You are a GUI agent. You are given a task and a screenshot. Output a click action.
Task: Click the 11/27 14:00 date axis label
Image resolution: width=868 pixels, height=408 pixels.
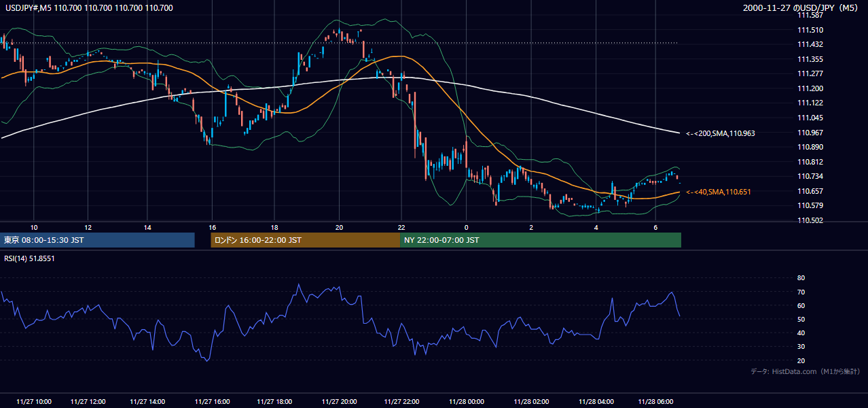click(x=147, y=401)
